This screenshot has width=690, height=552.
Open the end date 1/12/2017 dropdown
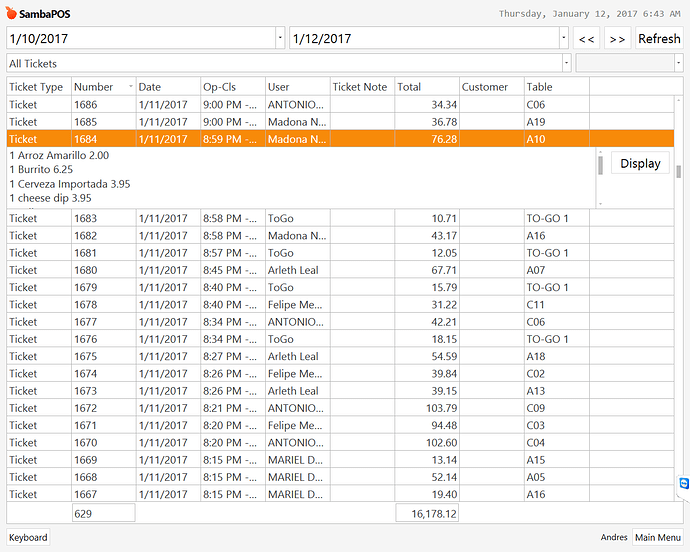(564, 38)
